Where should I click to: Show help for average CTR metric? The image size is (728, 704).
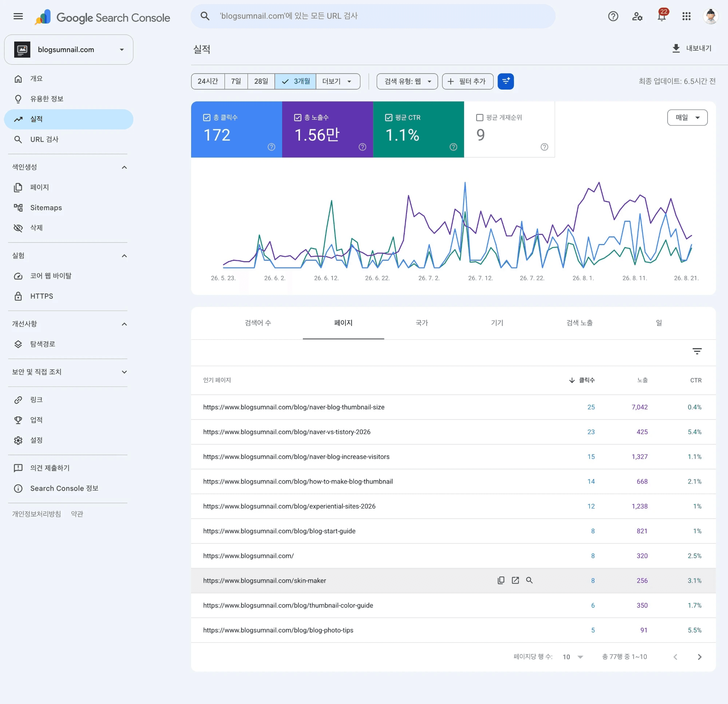[x=454, y=147]
